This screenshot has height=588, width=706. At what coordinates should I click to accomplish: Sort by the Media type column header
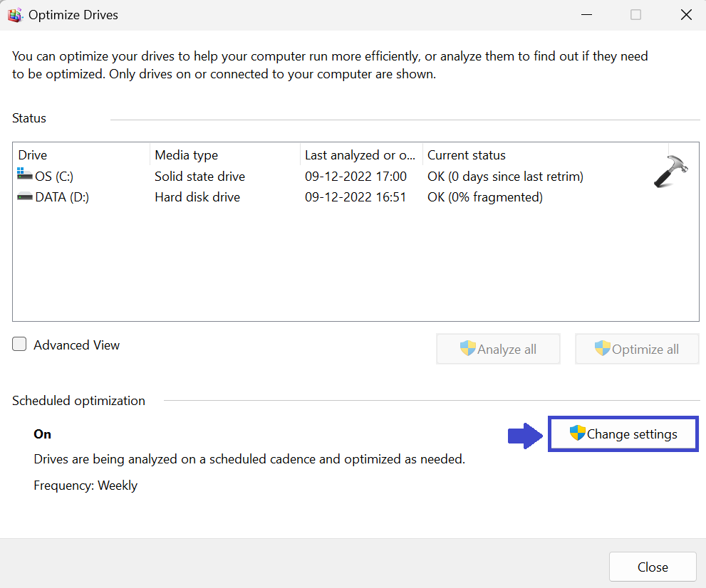(x=187, y=155)
